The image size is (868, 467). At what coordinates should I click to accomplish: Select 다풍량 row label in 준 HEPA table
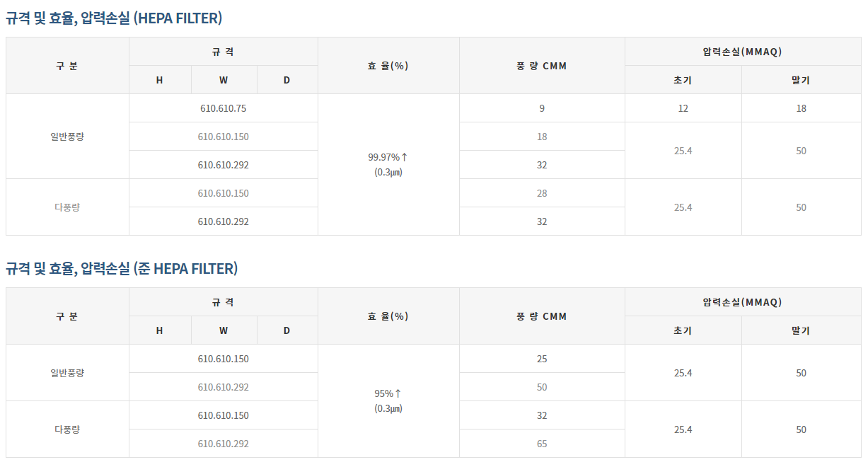(x=67, y=429)
